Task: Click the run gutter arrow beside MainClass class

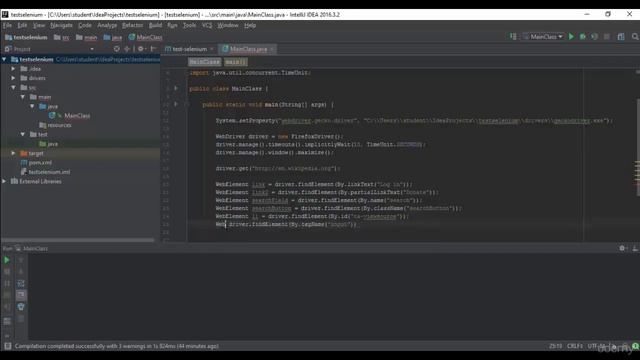Action: 176,88
